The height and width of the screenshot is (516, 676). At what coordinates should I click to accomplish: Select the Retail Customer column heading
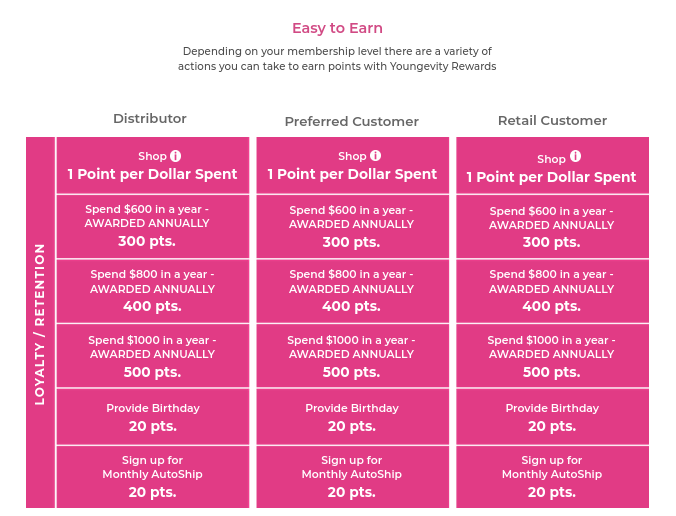click(552, 121)
